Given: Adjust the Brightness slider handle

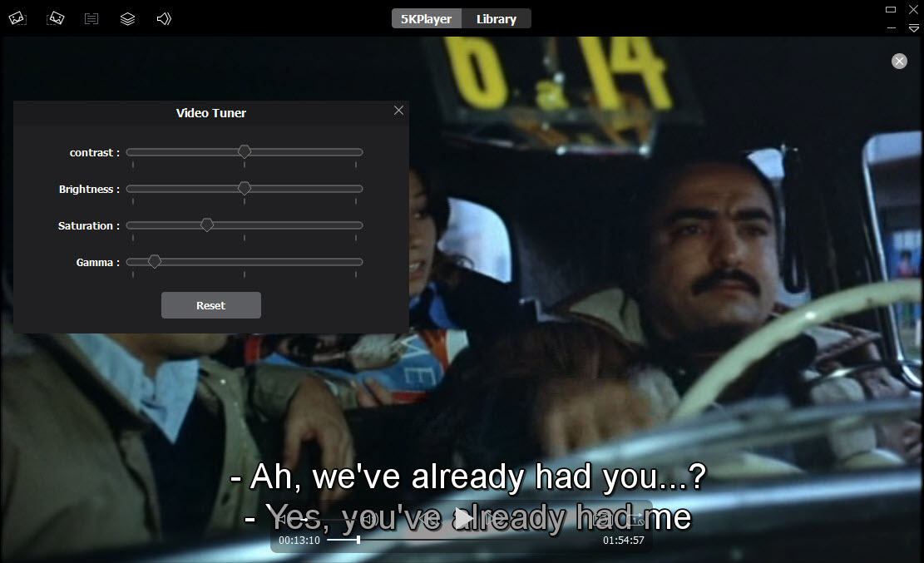Looking at the screenshot, I should tap(244, 188).
